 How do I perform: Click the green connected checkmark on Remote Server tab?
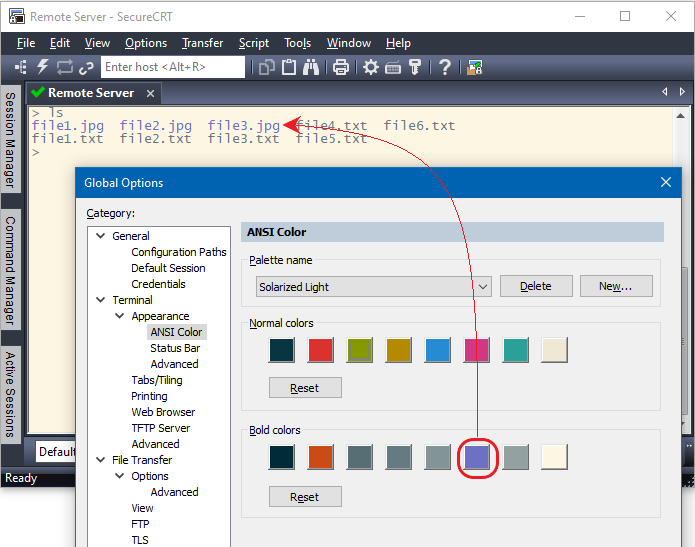(x=38, y=92)
